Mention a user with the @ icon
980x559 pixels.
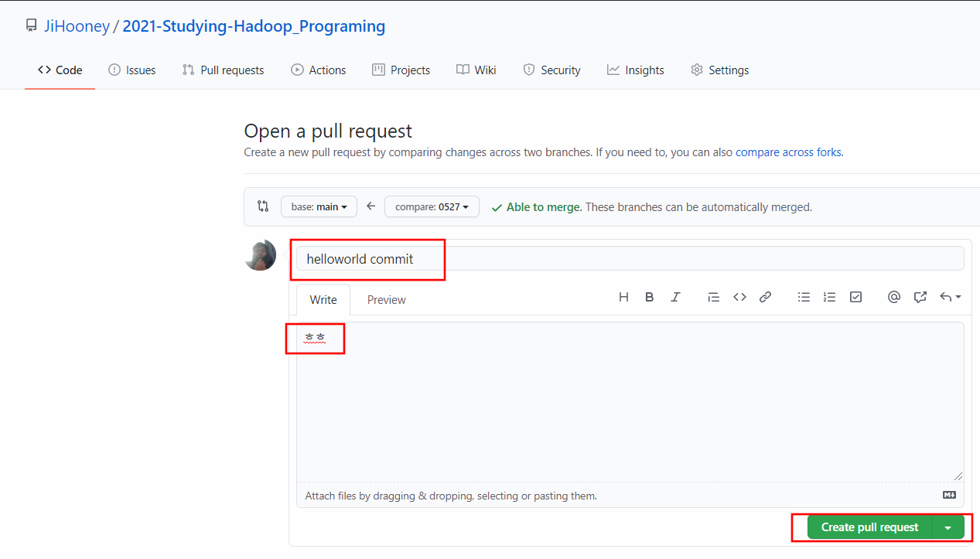(894, 297)
